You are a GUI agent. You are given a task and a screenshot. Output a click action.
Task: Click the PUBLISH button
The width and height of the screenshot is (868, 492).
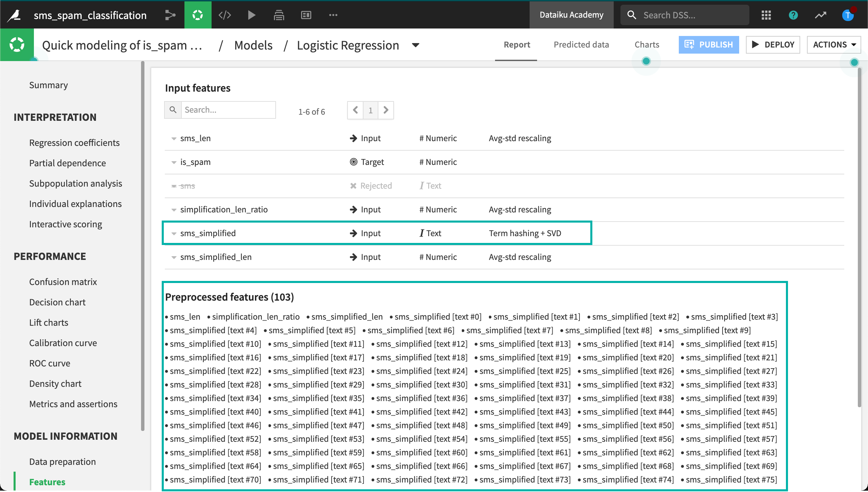click(709, 45)
